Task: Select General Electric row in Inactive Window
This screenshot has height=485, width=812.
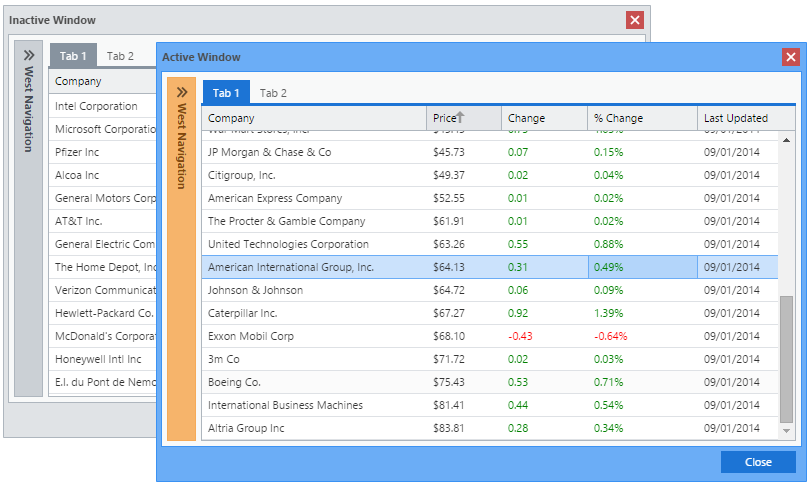Action: pos(103,244)
